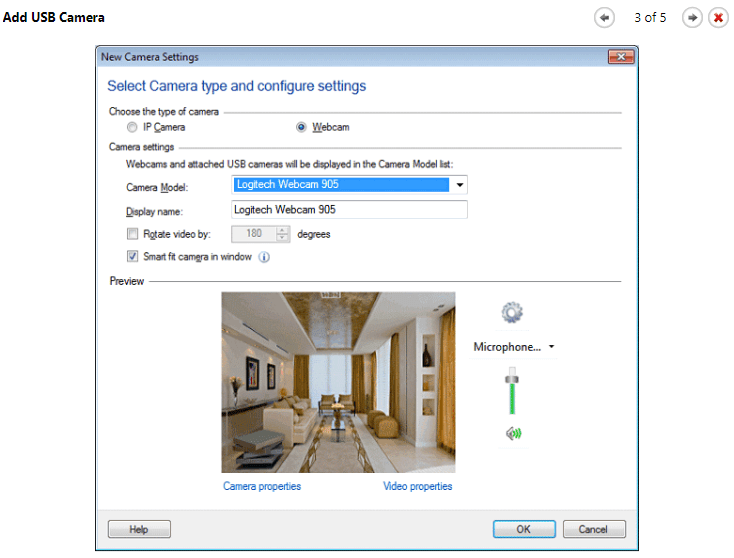Click the Display name text field
The width and height of the screenshot is (734, 558).
349,210
